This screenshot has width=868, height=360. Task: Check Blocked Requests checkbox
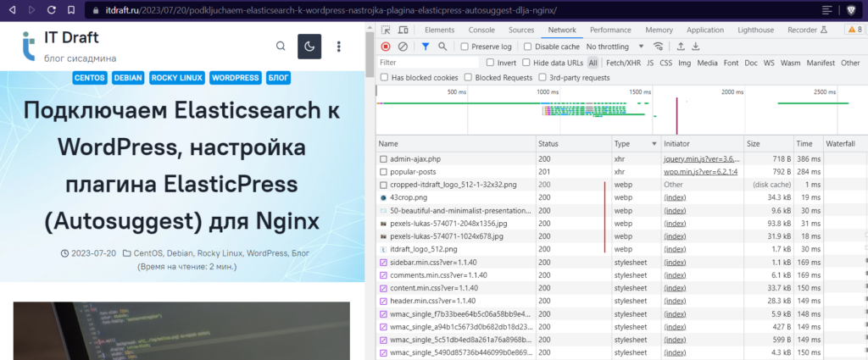[x=468, y=78]
